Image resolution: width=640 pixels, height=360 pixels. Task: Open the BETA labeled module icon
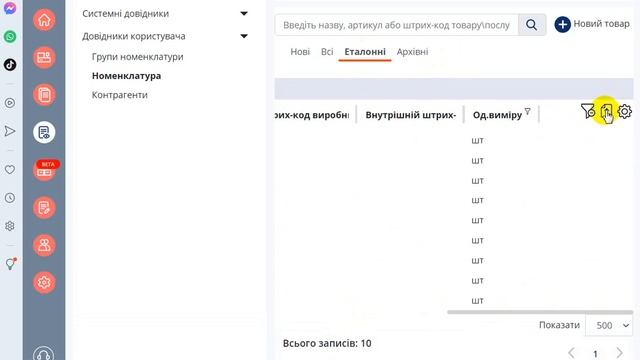coord(44,170)
